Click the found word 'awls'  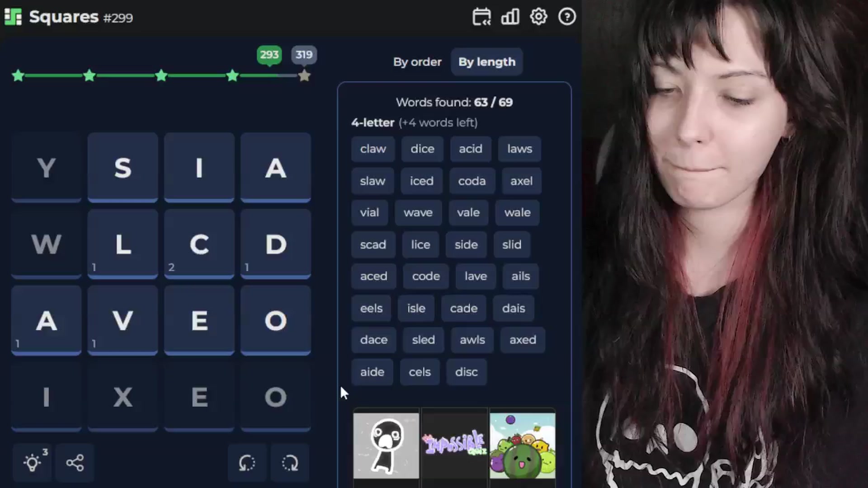(x=472, y=340)
